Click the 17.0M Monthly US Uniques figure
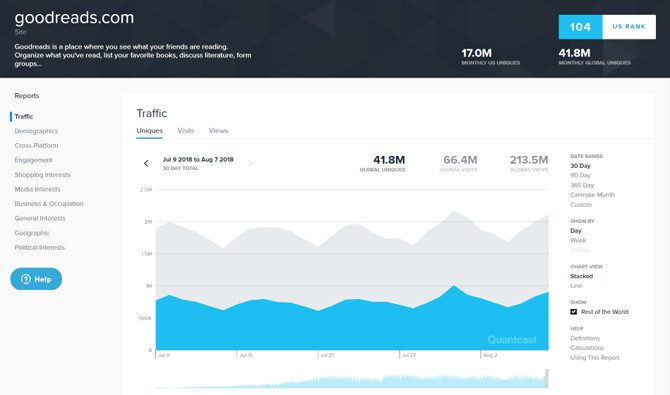The height and width of the screenshot is (395, 670). click(x=476, y=53)
